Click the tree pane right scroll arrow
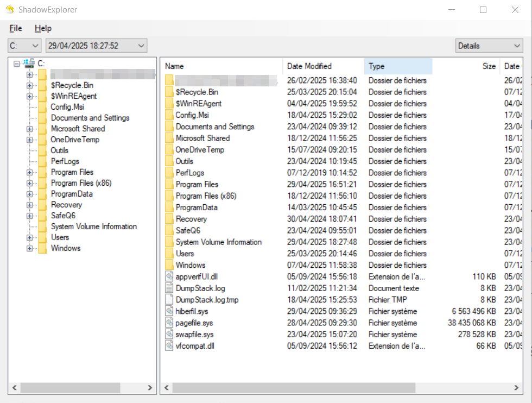532x403 pixels. (150, 387)
